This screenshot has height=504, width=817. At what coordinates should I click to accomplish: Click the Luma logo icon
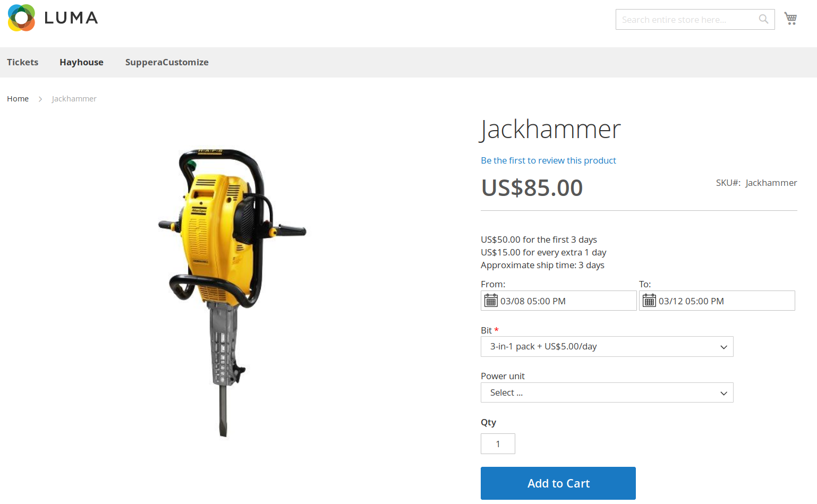pyautogui.click(x=22, y=18)
